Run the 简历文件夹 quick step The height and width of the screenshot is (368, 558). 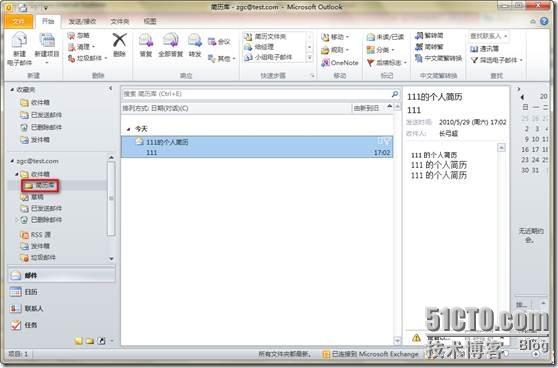tap(270, 36)
